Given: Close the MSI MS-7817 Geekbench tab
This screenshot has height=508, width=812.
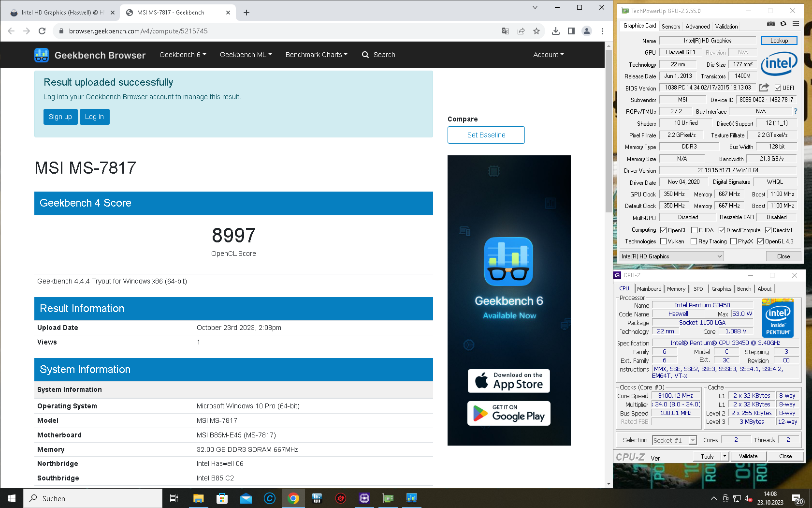Looking at the screenshot, I should [x=228, y=13].
